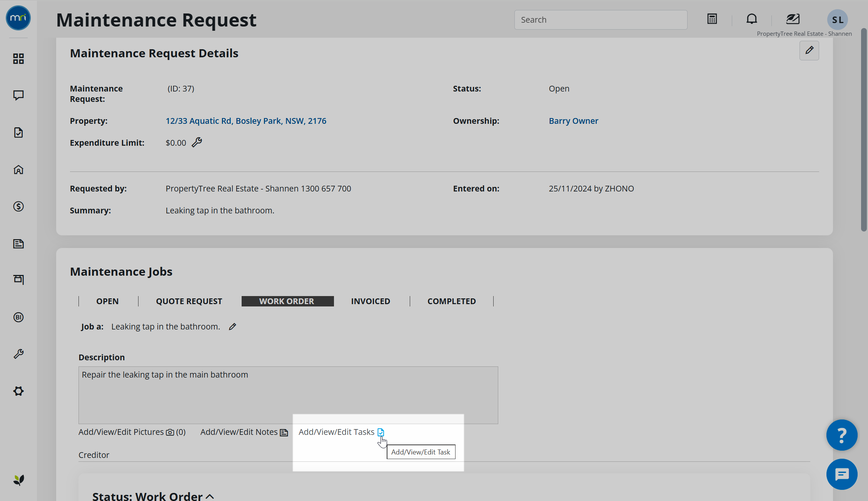
Task: Click the Creditor field label
Action: pos(94,455)
